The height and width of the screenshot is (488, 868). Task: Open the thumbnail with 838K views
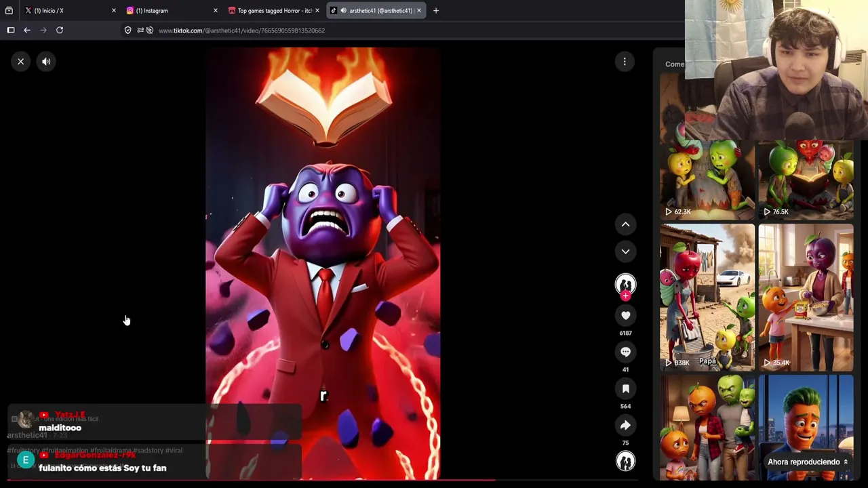pos(707,297)
